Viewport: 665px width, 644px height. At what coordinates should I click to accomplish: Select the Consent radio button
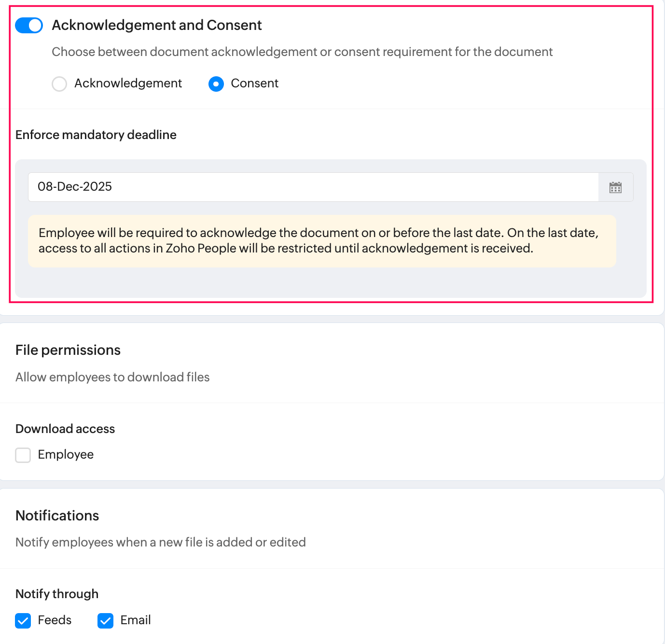[216, 84]
